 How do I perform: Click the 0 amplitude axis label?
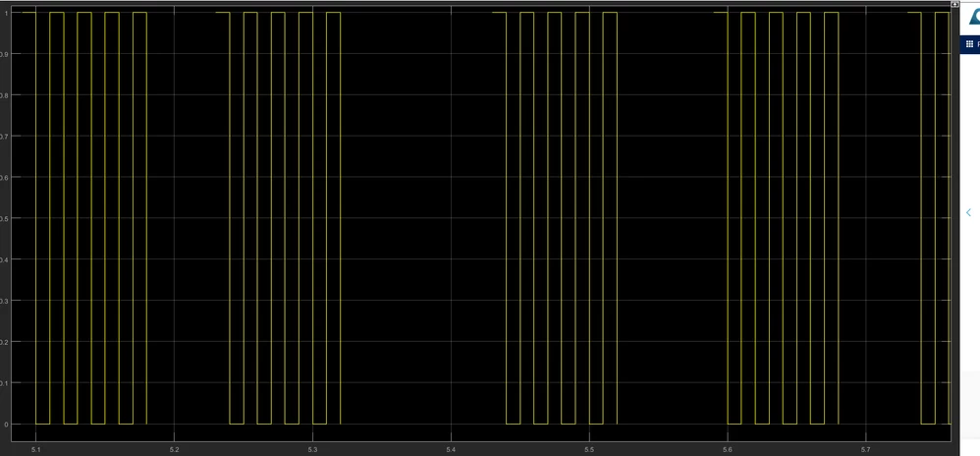(x=6, y=425)
